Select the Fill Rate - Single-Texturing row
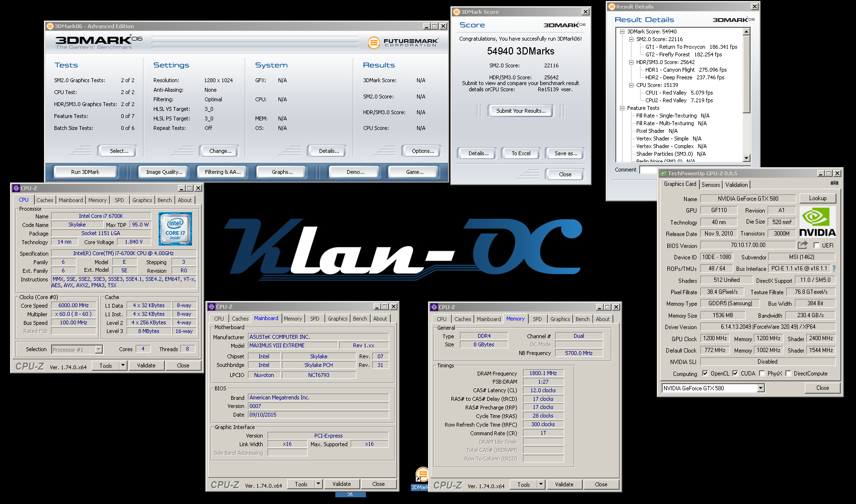 click(673, 116)
